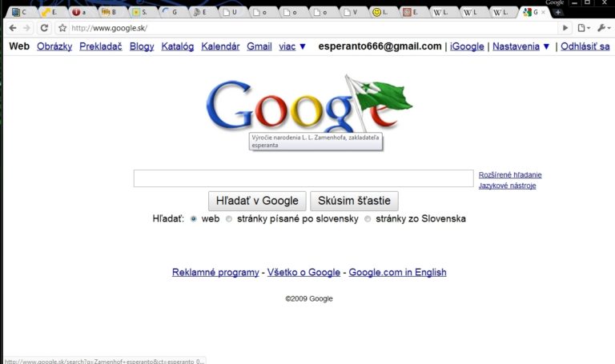The width and height of the screenshot is (615, 364).
Task: Open a new tab with plus button
Action: click(x=557, y=12)
